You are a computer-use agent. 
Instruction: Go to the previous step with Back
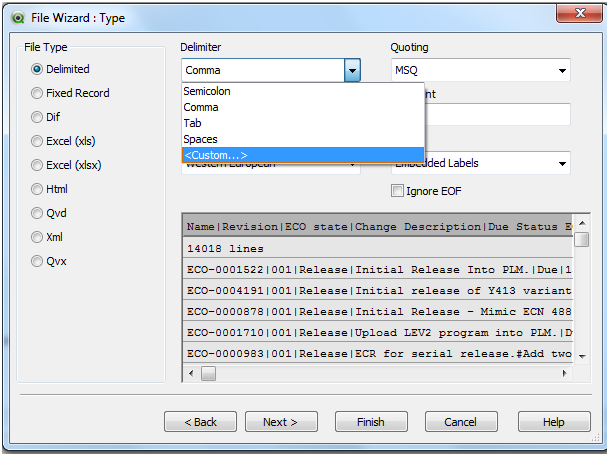click(x=200, y=422)
